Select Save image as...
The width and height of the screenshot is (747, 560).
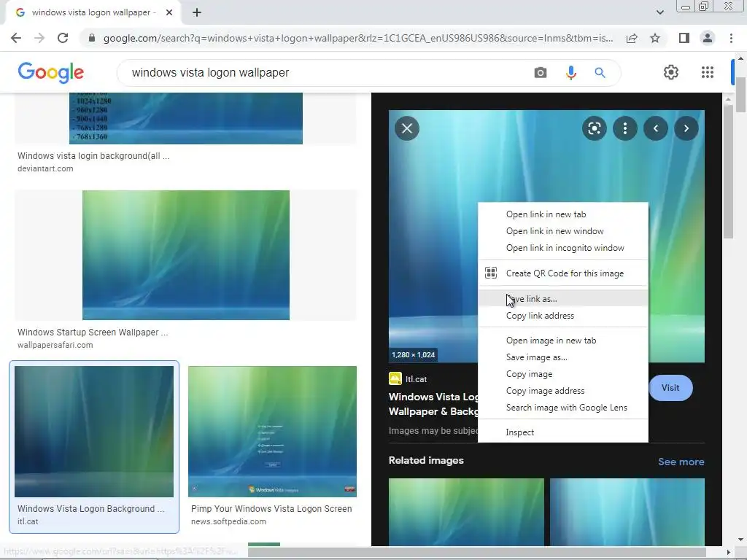(562, 357)
